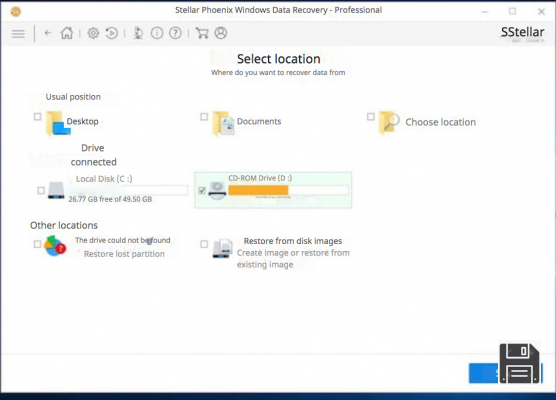Image resolution: width=556 pixels, height=400 pixels.
Task: Click "26.77 GB free of 49.50 GB" text
Action: pyautogui.click(x=110, y=199)
